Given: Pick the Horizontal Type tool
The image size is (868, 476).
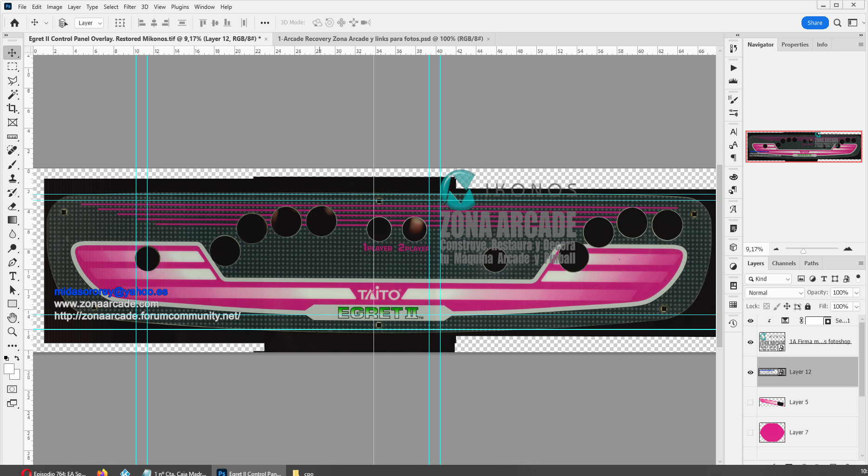Looking at the screenshot, I should [x=13, y=276].
